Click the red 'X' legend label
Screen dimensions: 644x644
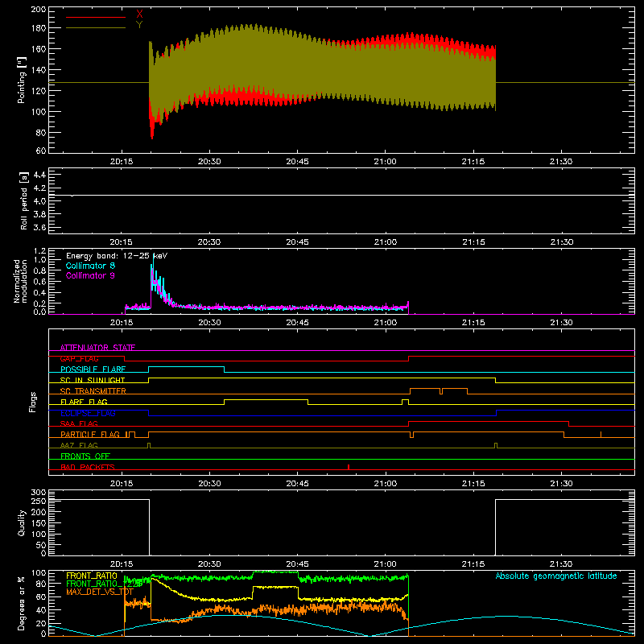coord(139,14)
